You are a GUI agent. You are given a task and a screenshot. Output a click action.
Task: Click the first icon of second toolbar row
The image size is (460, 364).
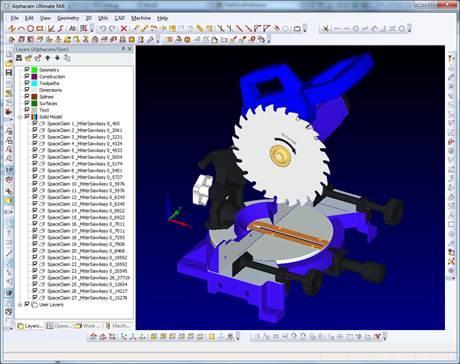(x=12, y=40)
